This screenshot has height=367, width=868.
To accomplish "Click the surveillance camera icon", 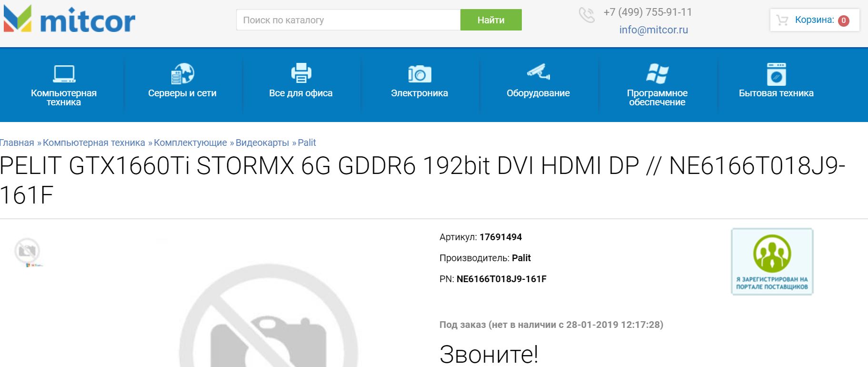I will (539, 72).
